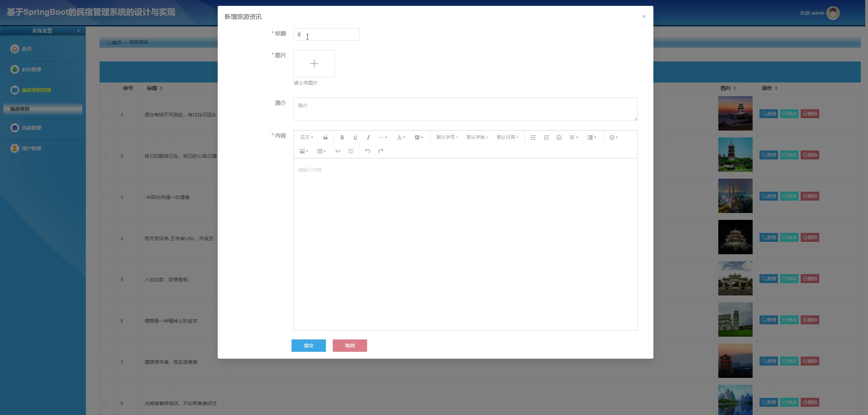The image size is (868, 415).
Task: Insert a todo checkbox list item
Action: point(559,137)
